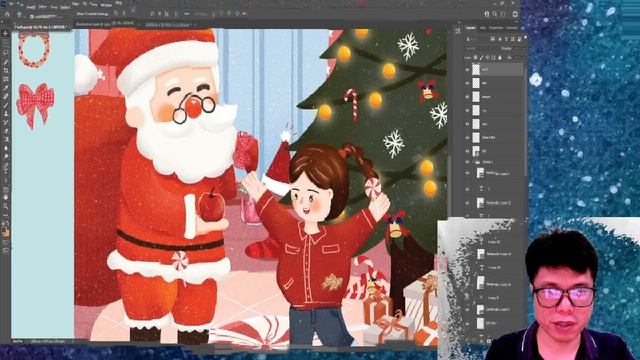Select the Brush tool
Image resolution: width=640 pixels, height=360 pixels.
point(5,105)
